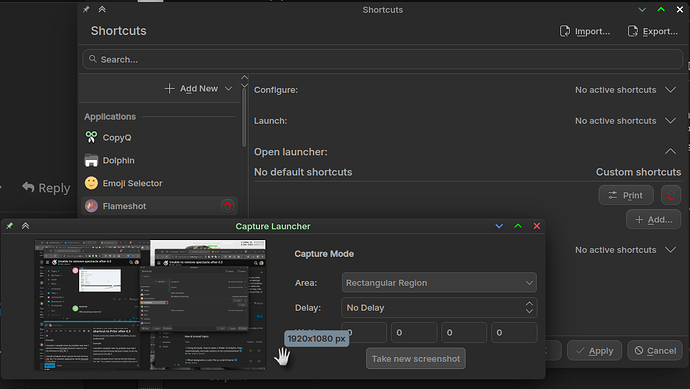This screenshot has width=690, height=389.
Task: Click the screenshot preview thumbnail
Action: 150,305
